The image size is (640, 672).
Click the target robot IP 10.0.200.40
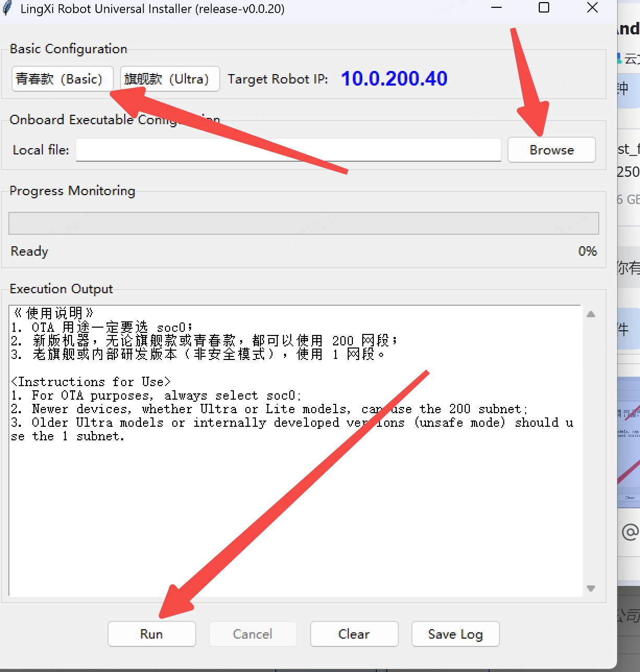[394, 78]
